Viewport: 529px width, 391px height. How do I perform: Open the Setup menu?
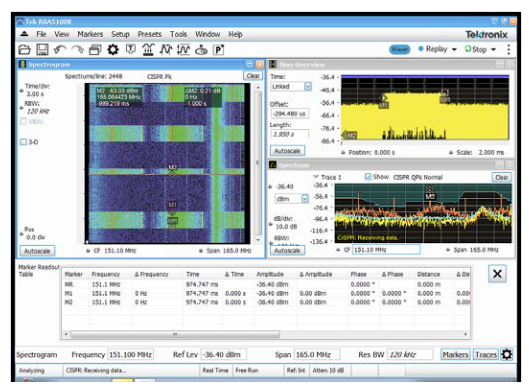click(x=120, y=34)
